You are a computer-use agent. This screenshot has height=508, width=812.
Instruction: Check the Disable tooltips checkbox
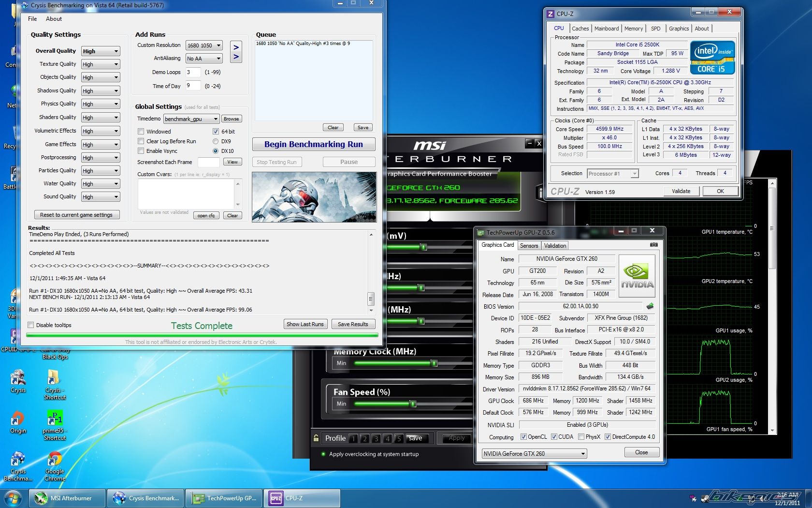[31, 325]
